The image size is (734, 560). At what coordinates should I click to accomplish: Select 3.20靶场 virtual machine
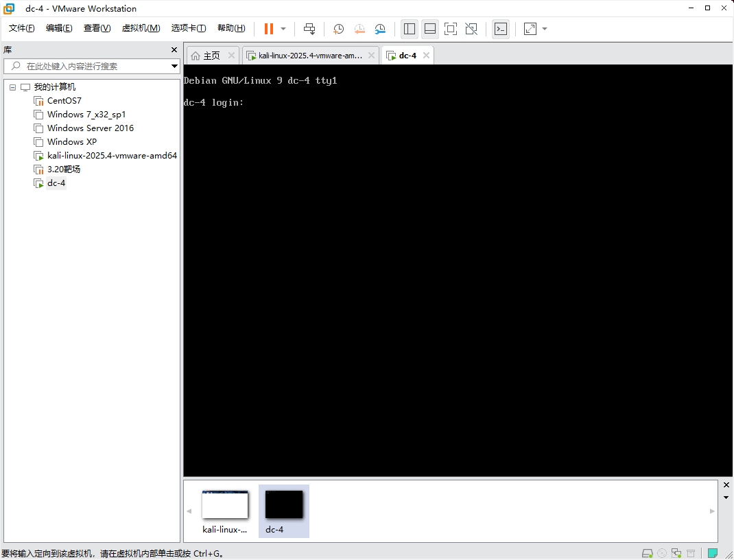[64, 169]
